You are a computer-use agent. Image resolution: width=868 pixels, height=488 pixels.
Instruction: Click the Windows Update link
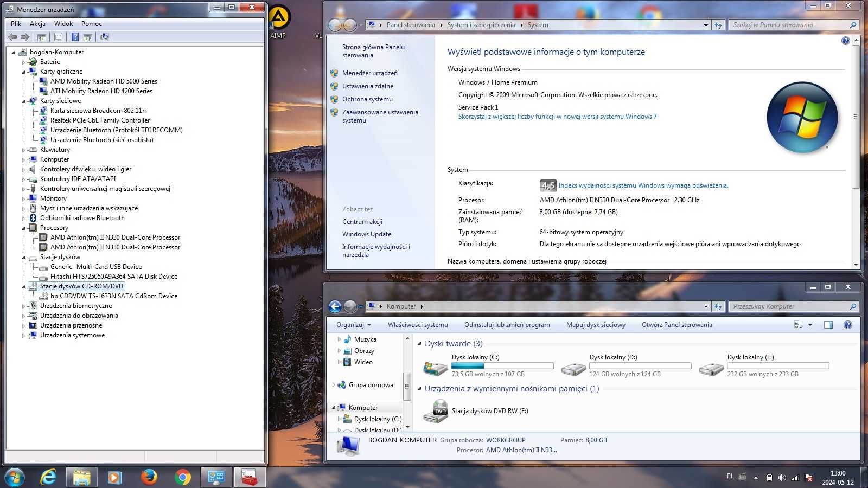pyautogui.click(x=367, y=234)
